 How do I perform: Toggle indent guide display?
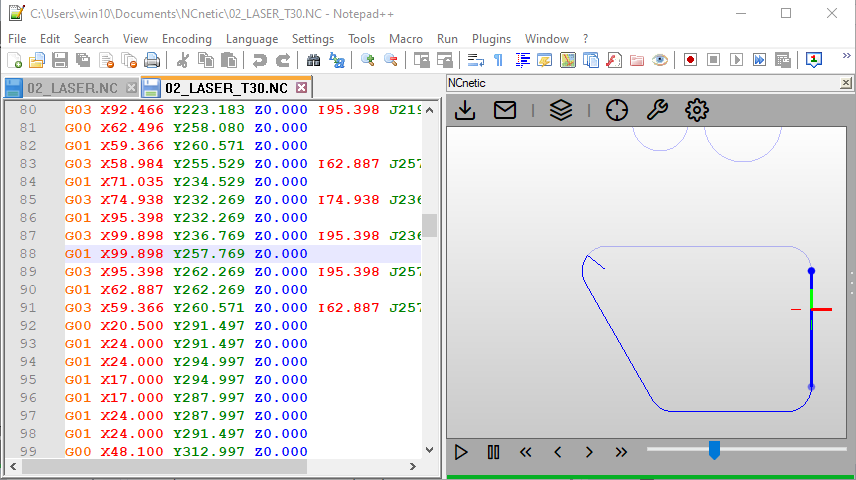click(x=522, y=60)
